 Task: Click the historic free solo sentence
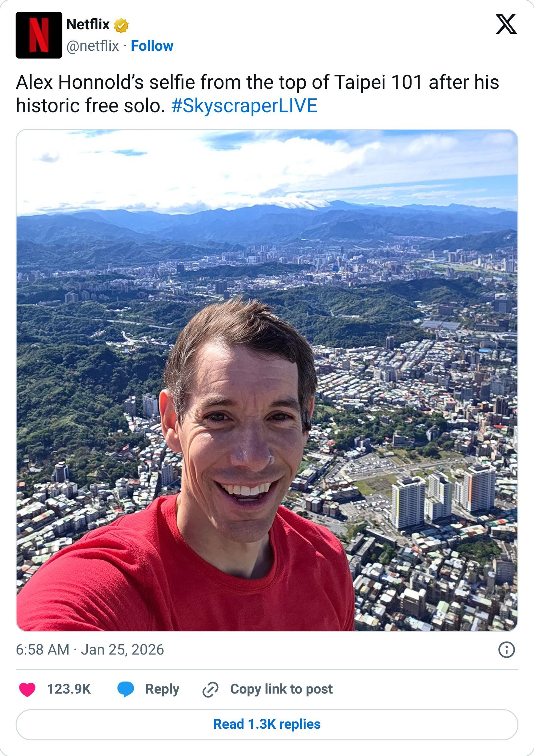(x=91, y=106)
